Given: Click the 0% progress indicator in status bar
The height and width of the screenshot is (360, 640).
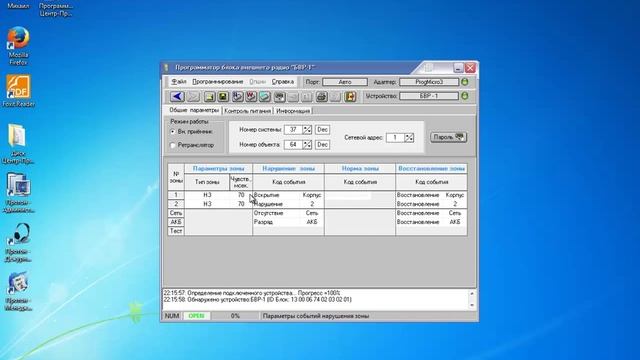Looking at the screenshot, I should [x=235, y=316].
